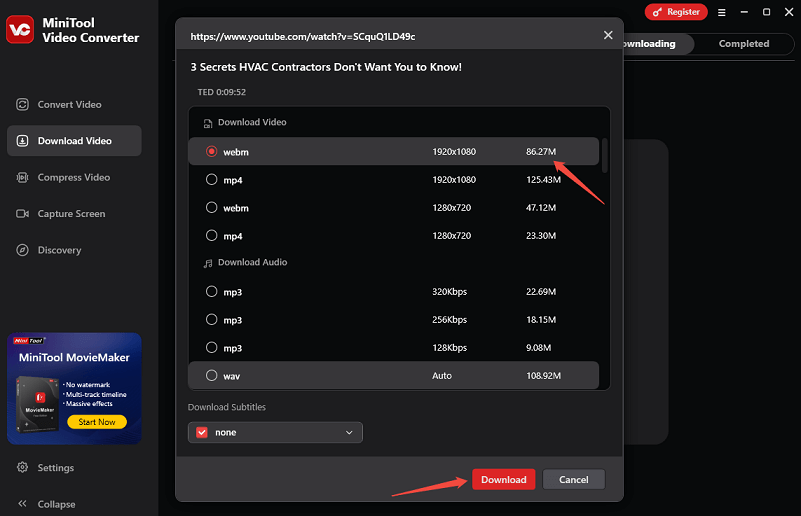Click the Download Video sidebar icon

click(x=22, y=140)
